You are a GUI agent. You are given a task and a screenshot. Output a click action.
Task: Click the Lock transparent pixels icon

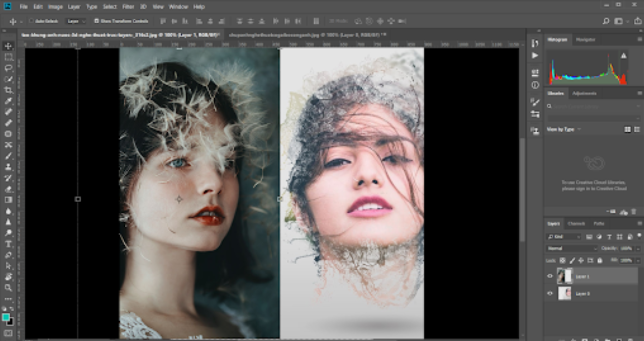point(563,261)
